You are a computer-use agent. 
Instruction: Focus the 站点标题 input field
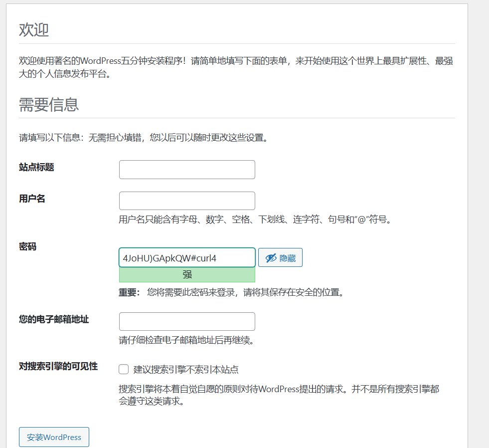[x=187, y=170]
